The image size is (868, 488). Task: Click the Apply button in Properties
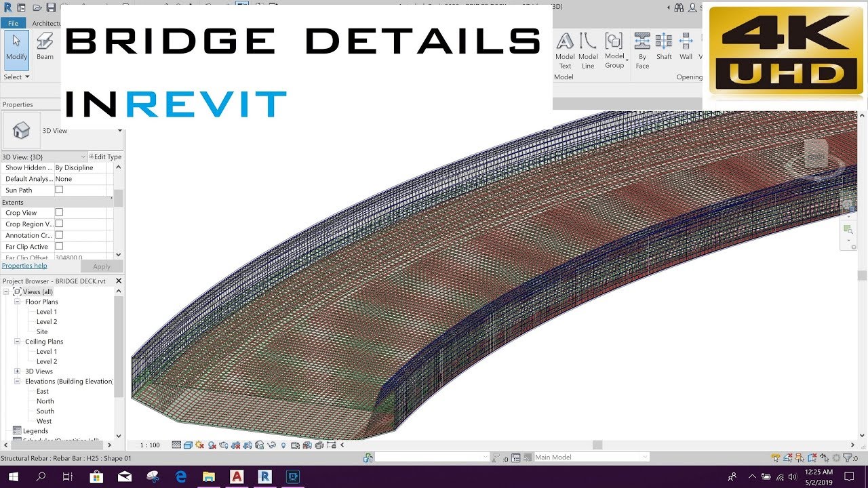tap(100, 266)
